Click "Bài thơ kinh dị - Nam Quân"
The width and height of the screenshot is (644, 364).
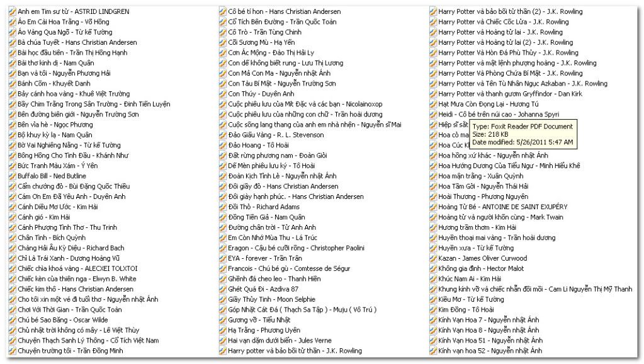pos(56,63)
